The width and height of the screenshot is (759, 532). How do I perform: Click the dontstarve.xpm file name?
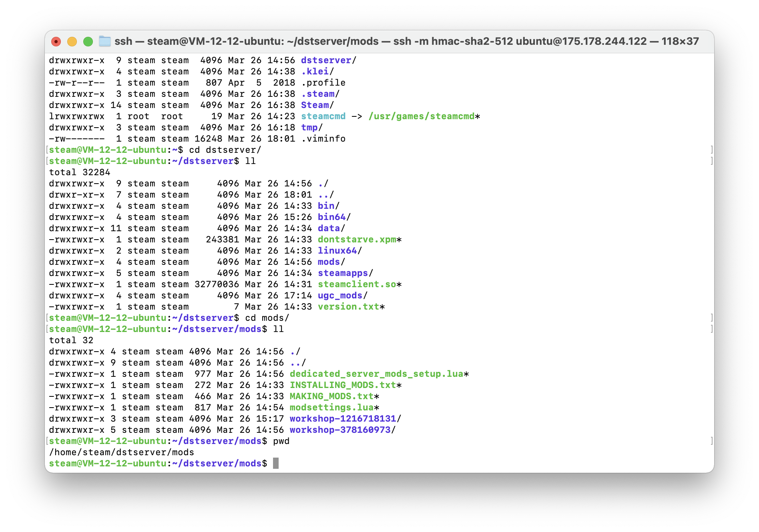pos(357,240)
